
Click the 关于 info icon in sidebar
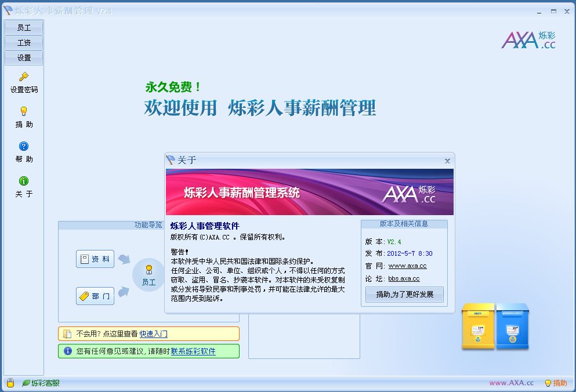24,180
